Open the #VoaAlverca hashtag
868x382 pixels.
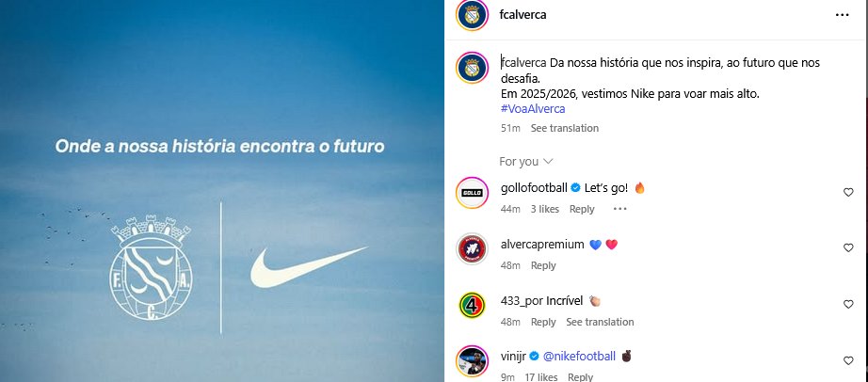tap(533, 109)
